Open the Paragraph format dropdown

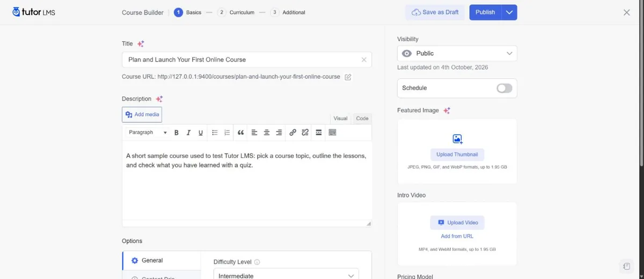point(148,133)
